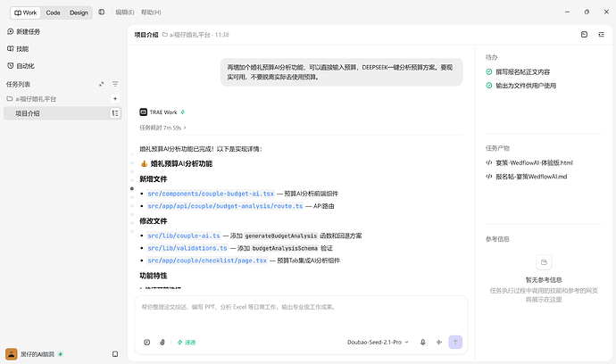
Task: Toggle the left sidebar panel icon
Action: [x=102, y=12]
